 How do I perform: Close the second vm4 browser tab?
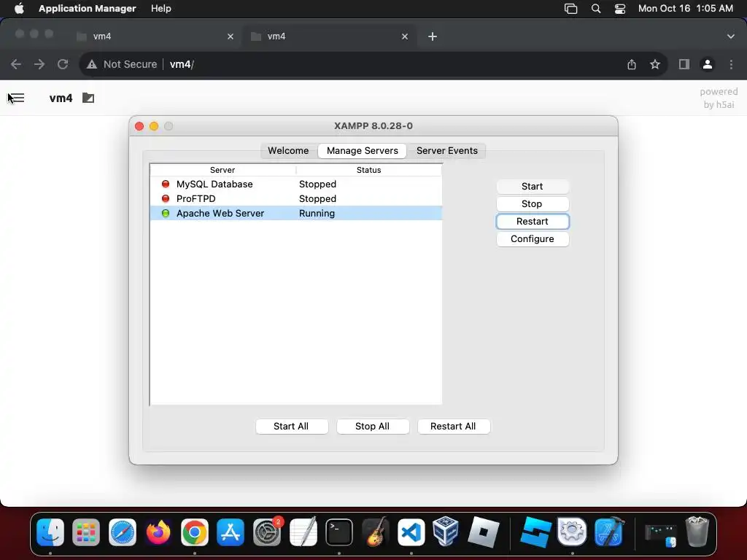point(405,36)
